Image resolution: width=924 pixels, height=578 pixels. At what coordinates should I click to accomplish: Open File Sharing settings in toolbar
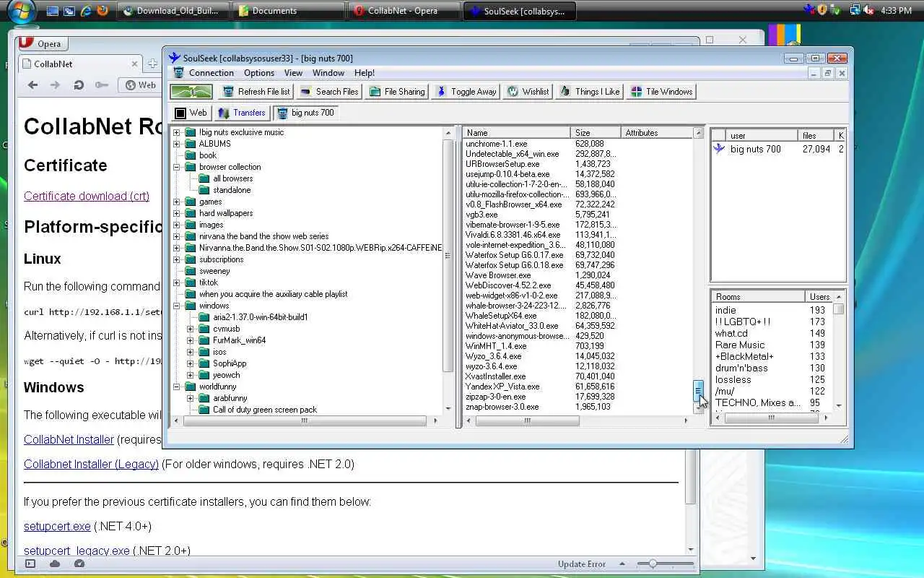point(397,92)
